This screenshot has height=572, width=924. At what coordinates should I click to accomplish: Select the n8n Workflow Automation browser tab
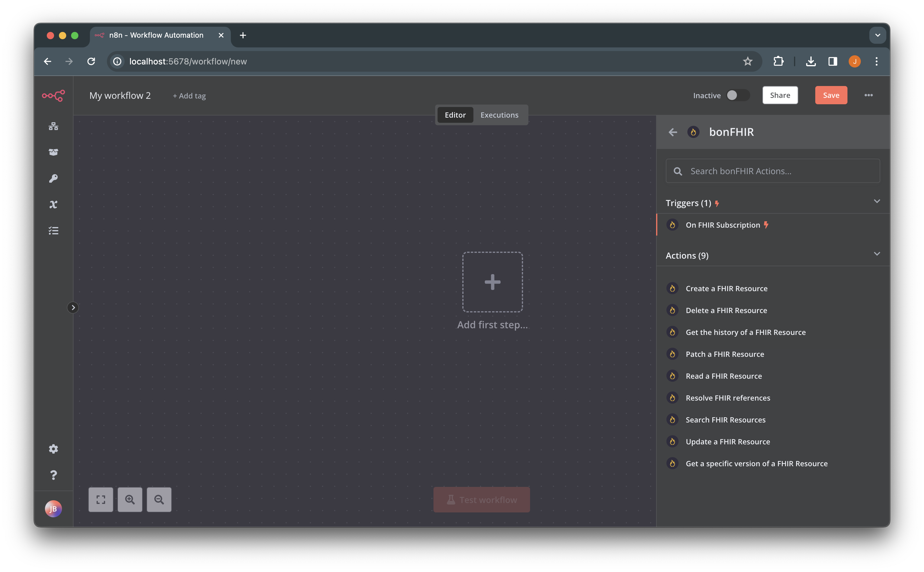point(160,36)
